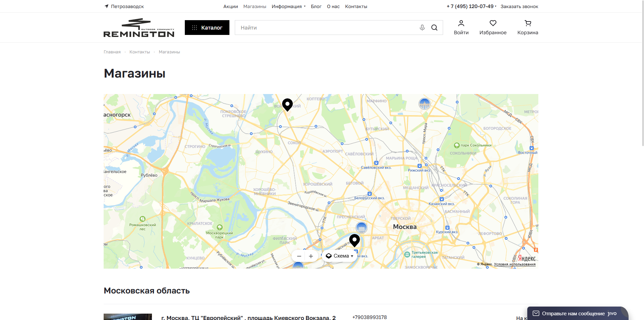This screenshot has width=644, height=320.
Task: Click the map pin near Арбат
Action: point(355,240)
